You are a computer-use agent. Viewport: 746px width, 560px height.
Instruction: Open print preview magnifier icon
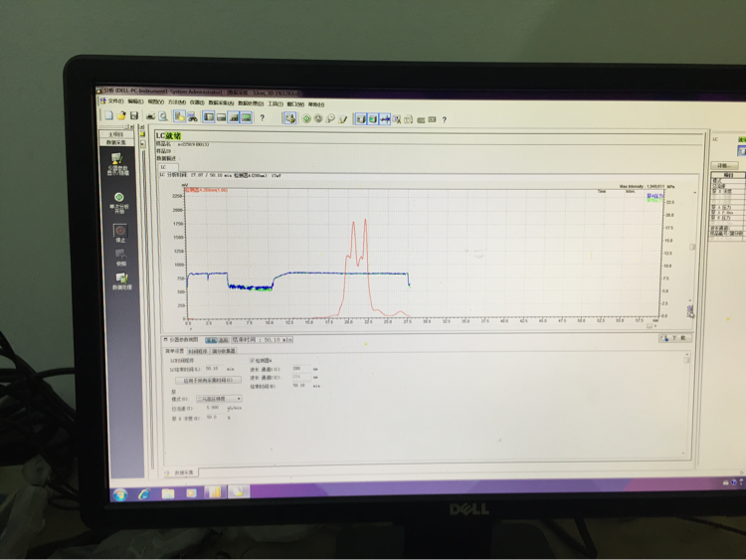coord(163,116)
